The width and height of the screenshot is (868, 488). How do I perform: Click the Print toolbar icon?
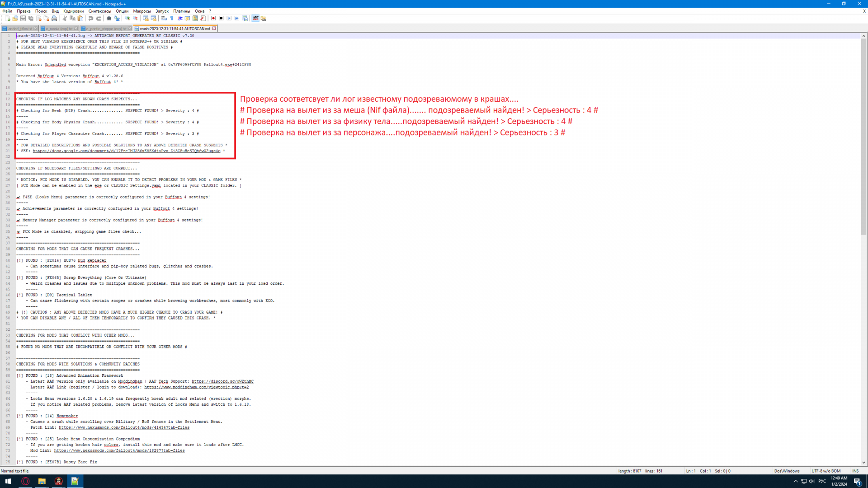coord(54,19)
